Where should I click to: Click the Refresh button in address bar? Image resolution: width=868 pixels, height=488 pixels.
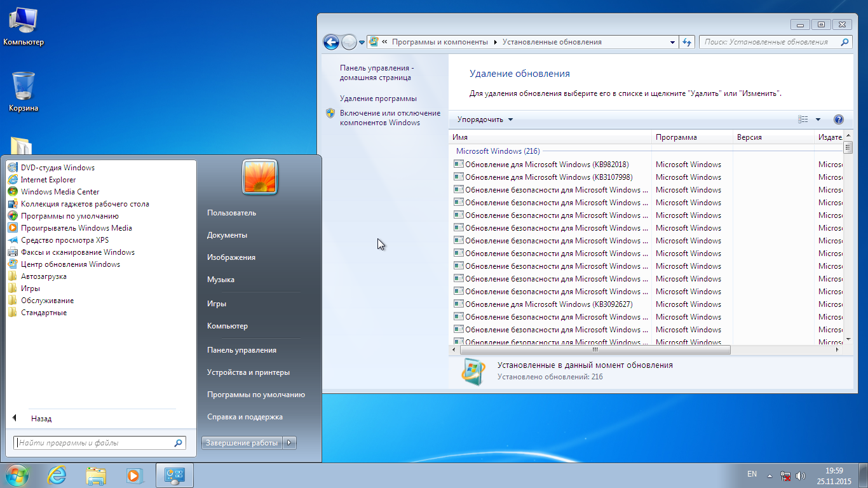tap(686, 42)
